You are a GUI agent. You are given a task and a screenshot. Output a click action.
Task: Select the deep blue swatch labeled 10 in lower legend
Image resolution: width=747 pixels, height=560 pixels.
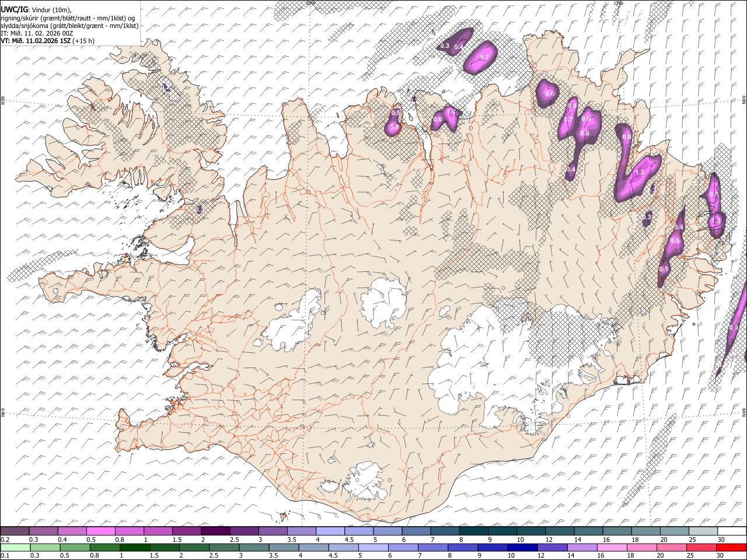click(x=522, y=548)
